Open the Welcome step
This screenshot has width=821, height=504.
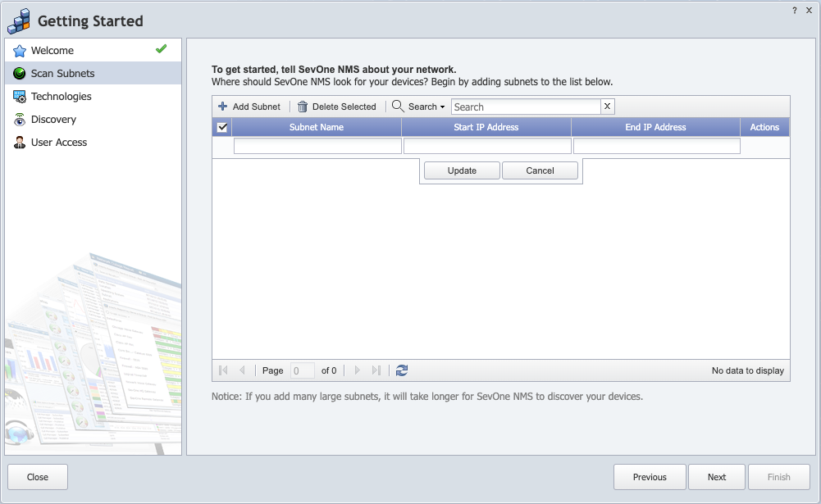pyautogui.click(x=94, y=51)
